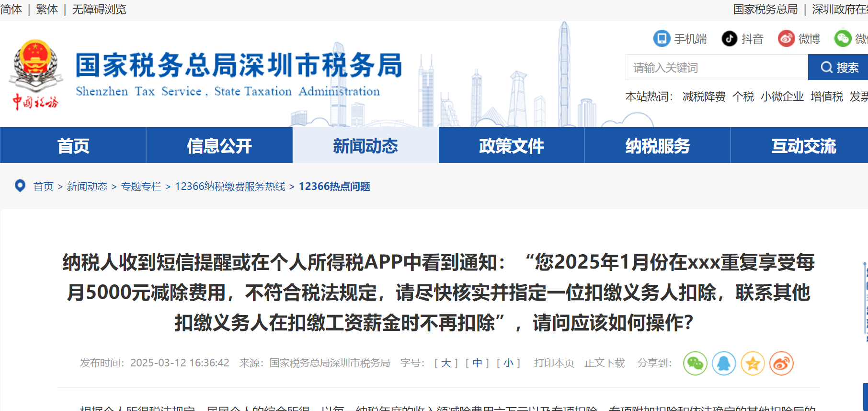The width and height of the screenshot is (868, 411).
Task: Open 国家税务总局 link
Action: tap(765, 9)
